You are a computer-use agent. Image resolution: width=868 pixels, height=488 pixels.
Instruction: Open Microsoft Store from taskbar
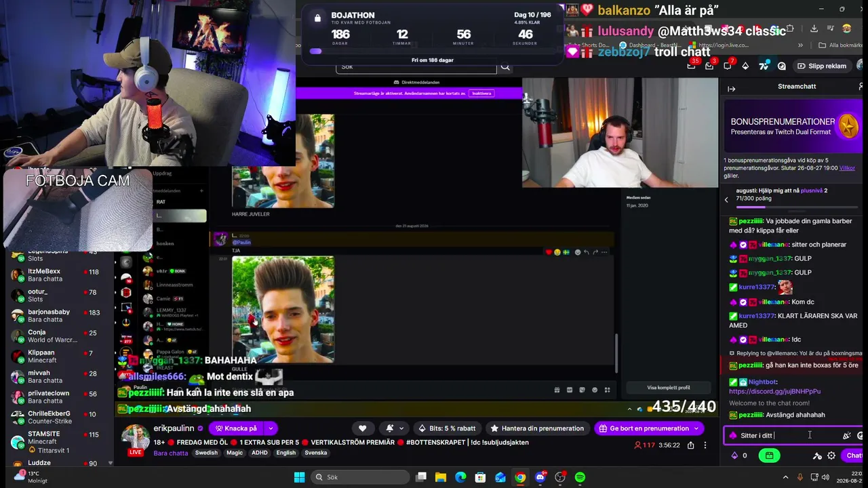480,477
